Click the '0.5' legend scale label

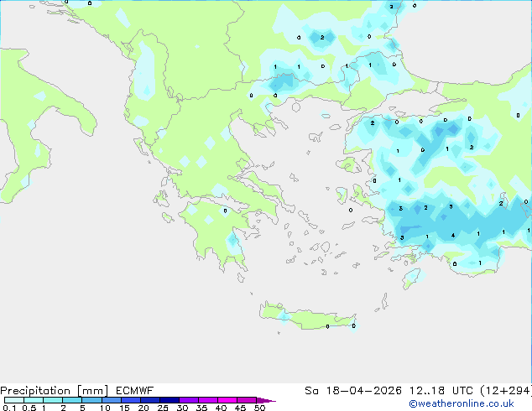[29, 408]
